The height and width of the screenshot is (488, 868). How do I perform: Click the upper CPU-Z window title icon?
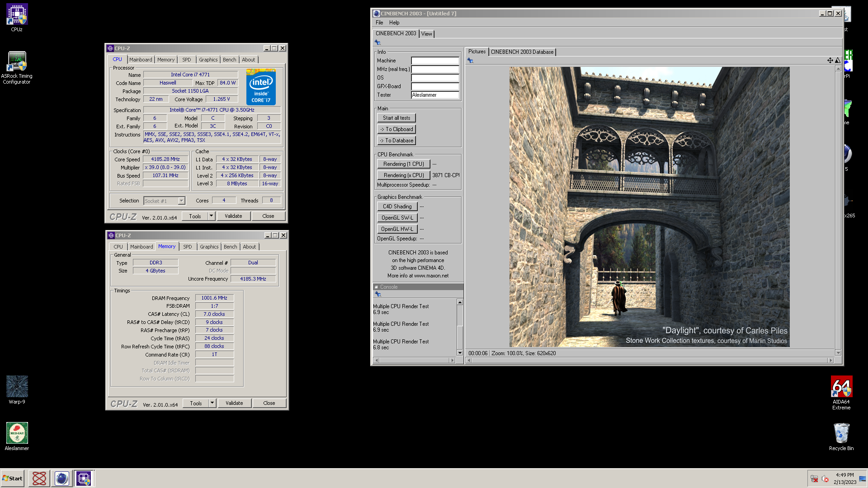110,48
